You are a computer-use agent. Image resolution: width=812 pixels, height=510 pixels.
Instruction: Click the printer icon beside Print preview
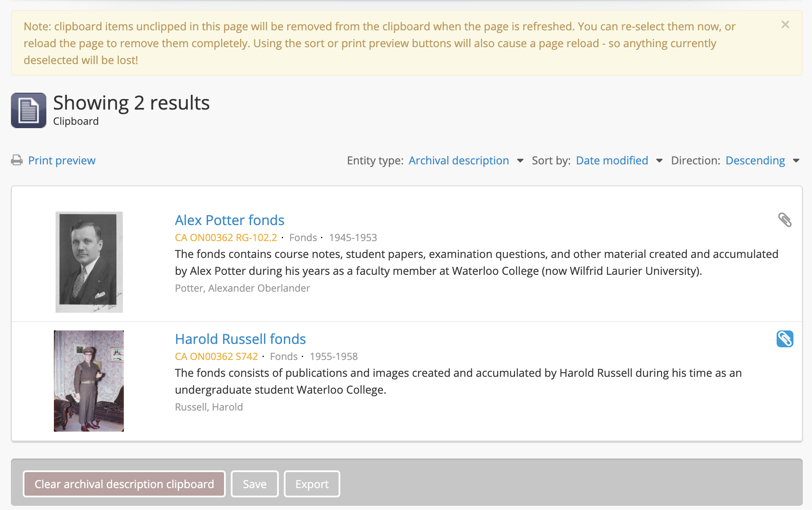[17, 160]
